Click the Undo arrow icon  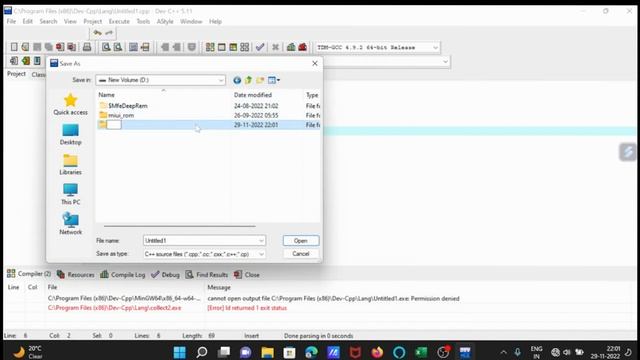tap(97, 33)
